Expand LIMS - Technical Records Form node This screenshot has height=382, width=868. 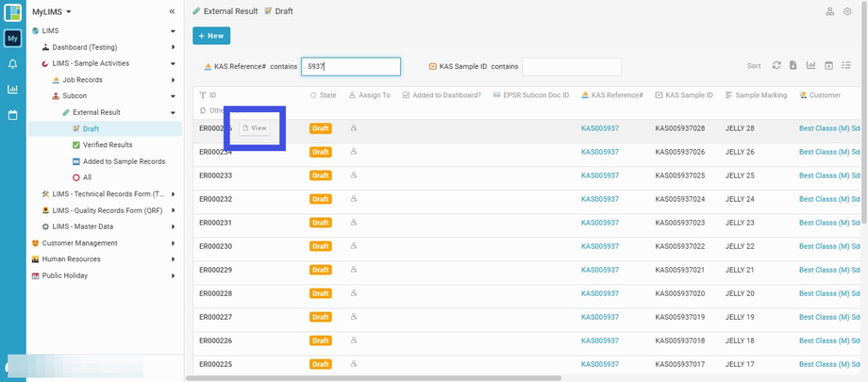(x=173, y=193)
